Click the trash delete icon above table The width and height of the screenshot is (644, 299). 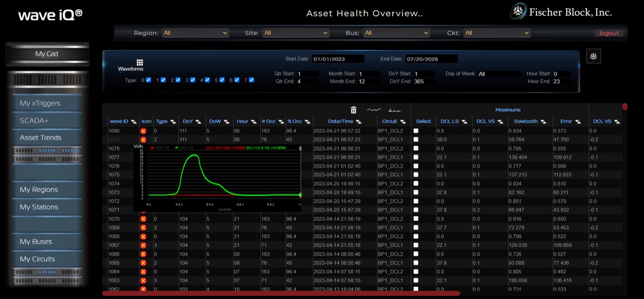coord(354,110)
